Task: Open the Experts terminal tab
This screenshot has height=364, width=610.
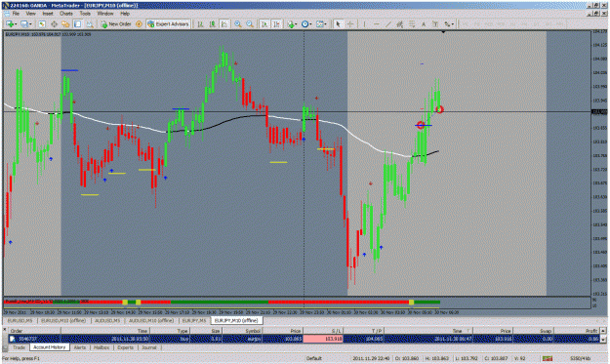Action: 125,347
